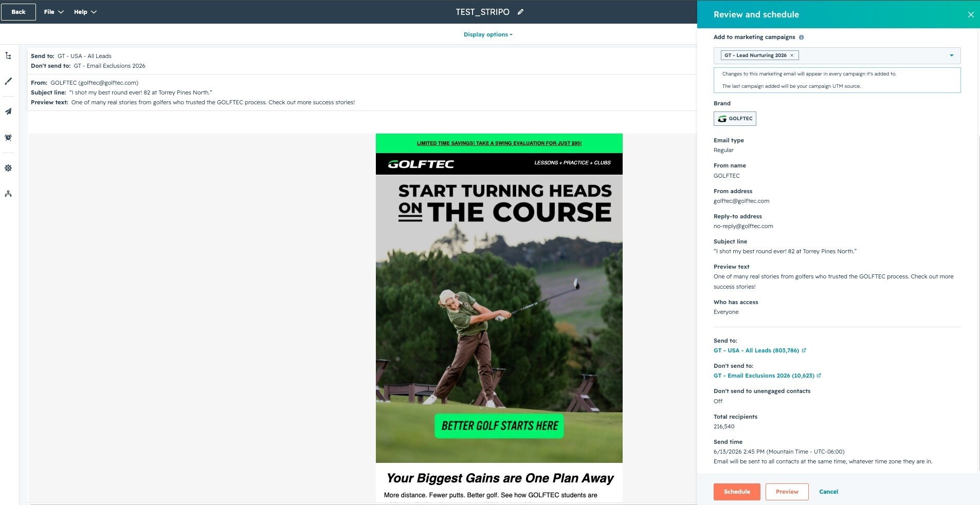This screenshot has height=505, width=980.
Task: Open external link icon for All Leads list
Action: [804, 350]
